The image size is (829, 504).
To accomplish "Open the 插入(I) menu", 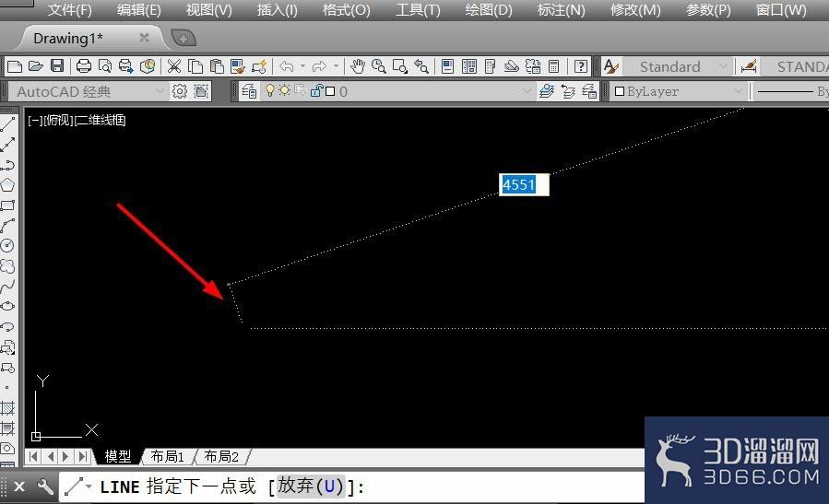I will coord(277,10).
